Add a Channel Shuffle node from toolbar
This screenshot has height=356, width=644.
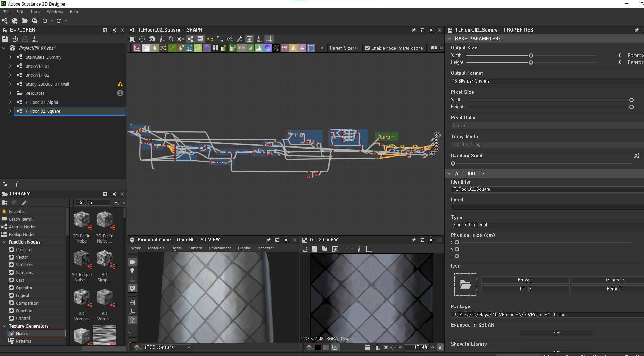pos(163,48)
